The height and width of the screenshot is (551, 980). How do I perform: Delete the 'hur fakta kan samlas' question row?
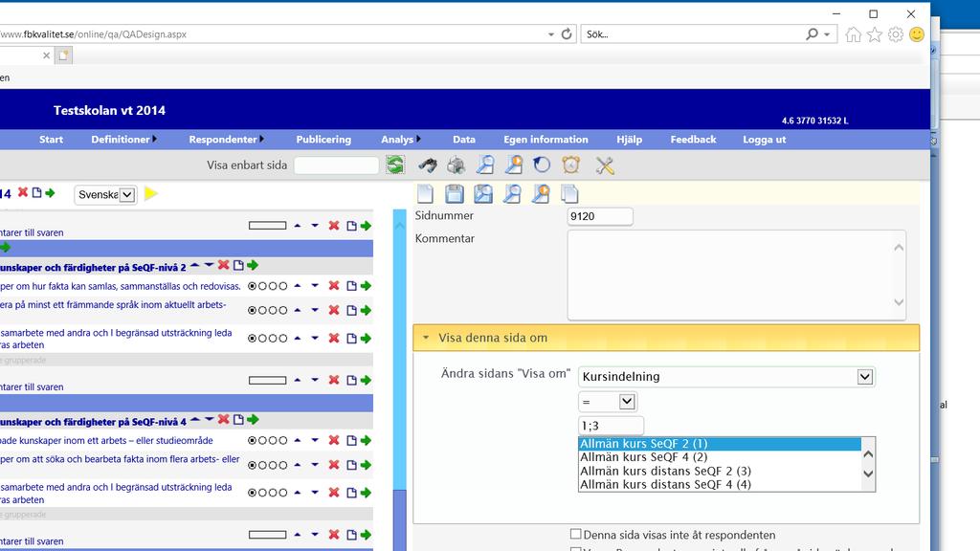pyautogui.click(x=334, y=285)
